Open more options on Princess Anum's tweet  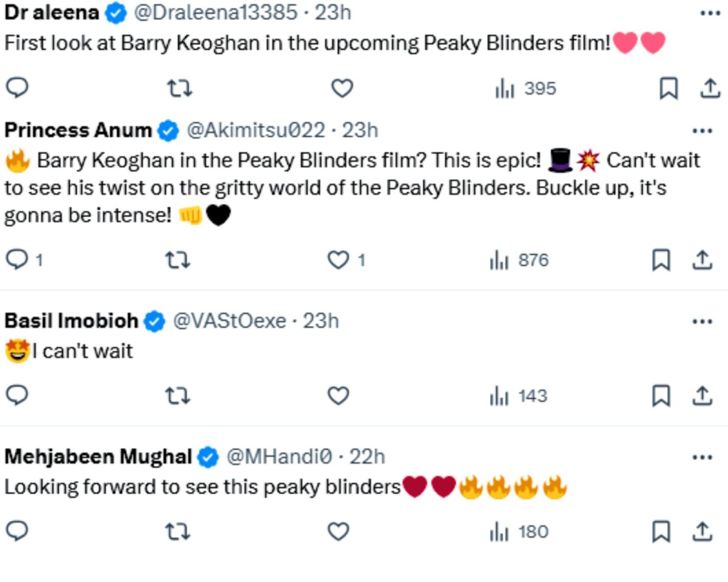point(702,130)
